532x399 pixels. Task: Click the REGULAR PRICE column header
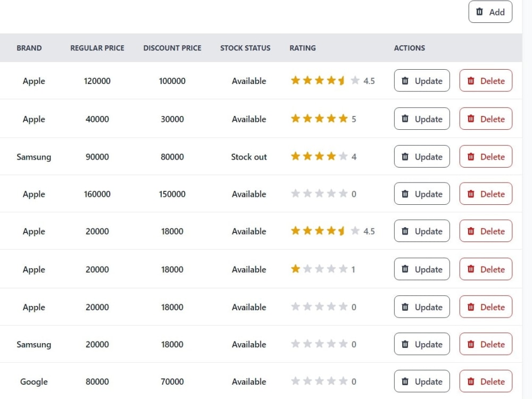pos(97,48)
